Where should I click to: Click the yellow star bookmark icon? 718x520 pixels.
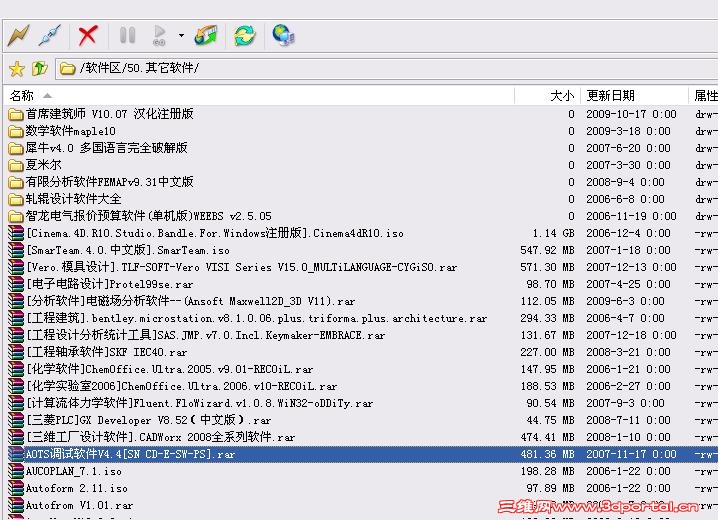(17, 69)
